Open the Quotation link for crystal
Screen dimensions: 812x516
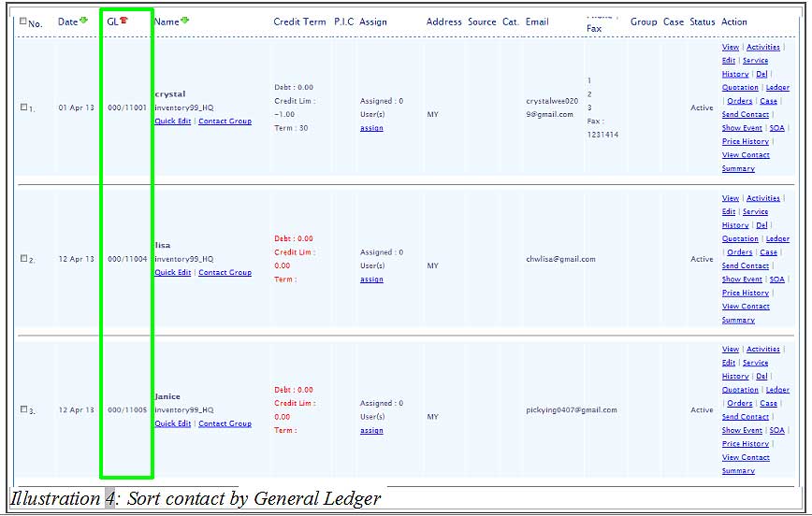[x=740, y=88]
